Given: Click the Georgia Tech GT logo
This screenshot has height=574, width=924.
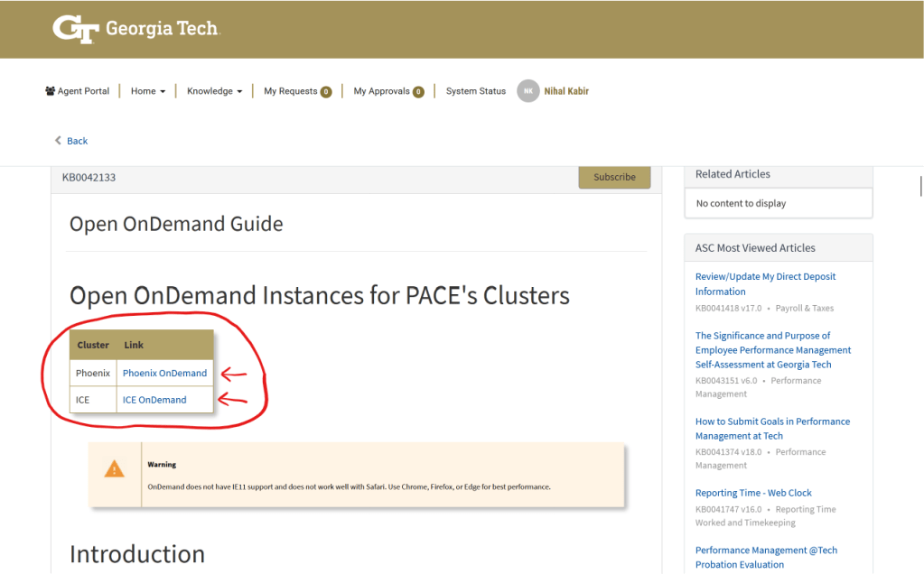Looking at the screenshot, I should click(76, 29).
